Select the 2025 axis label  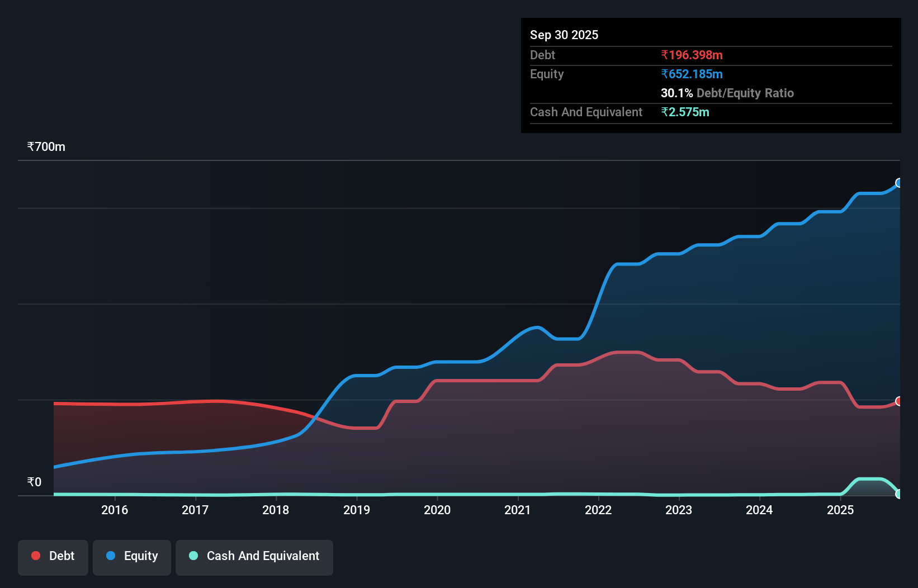(x=841, y=510)
